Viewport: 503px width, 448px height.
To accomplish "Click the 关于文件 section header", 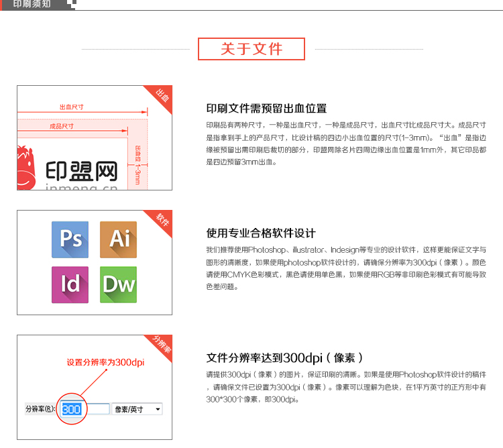I will pyautogui.click(x=251, y=49).
